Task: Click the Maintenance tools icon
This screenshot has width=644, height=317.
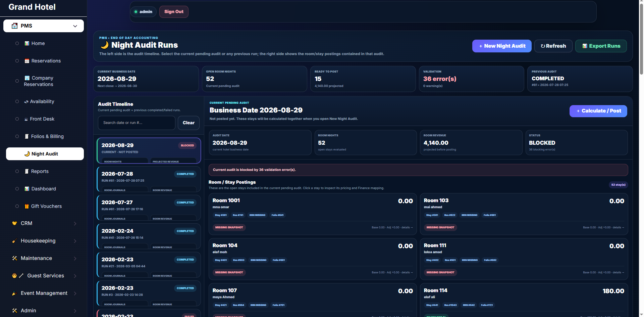Action: tap(14, 258)
